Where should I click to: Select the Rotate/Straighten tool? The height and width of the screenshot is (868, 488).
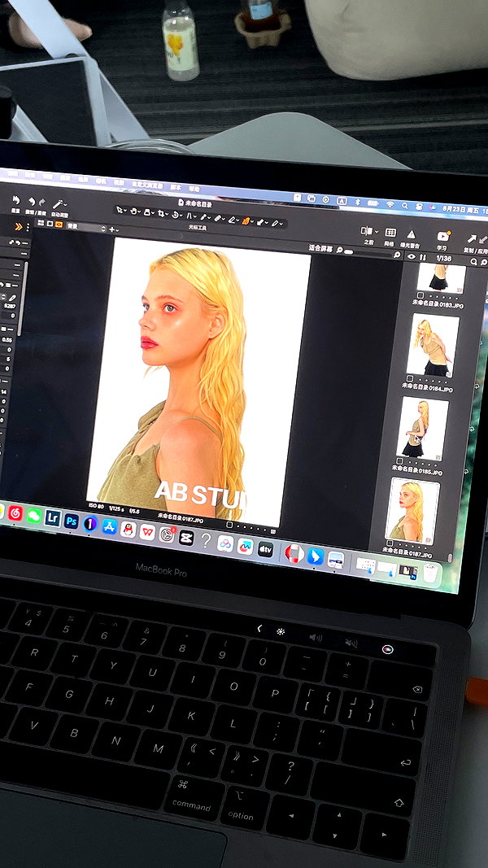[176, 215]
